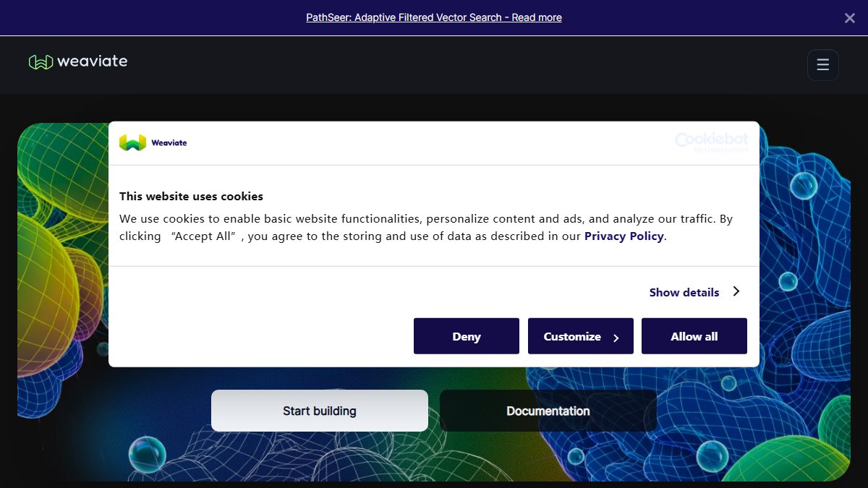Expand Show details in the cookie dialog

point(694,292)
